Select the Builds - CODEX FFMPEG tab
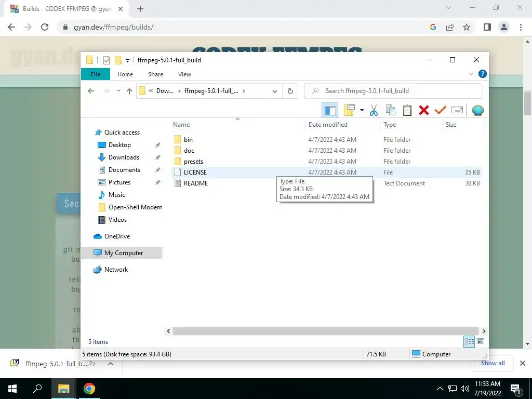This screenshot has width=532, height=399. (x=66, y=9)
